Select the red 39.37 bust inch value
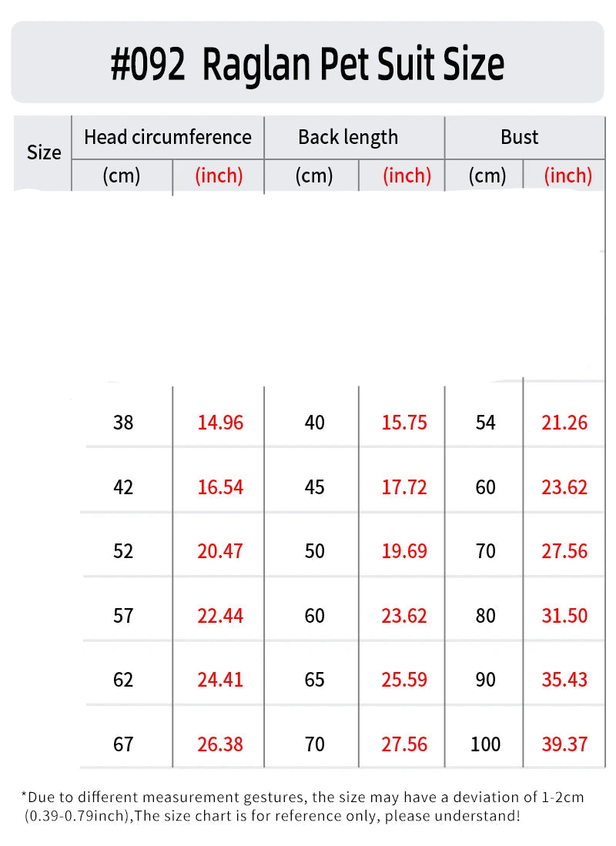Image resolution: width=616 pixels, height=846 pixels. (x=564, y=744)
